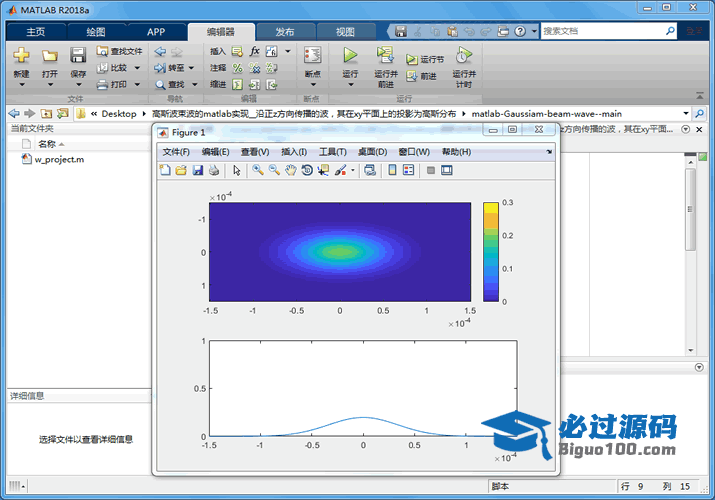Open the Compare (比较) dropdown arrow
Screen dimensions: 715x500
[x=137, y=68]
